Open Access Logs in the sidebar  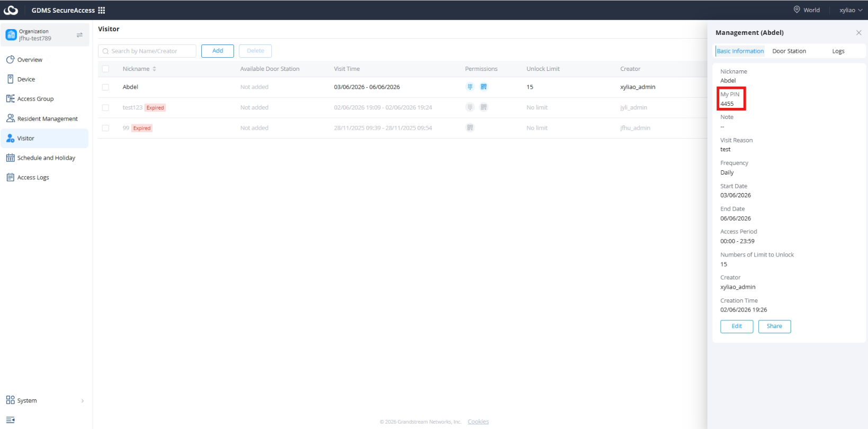pyautogui.click(x=44, y=177)
